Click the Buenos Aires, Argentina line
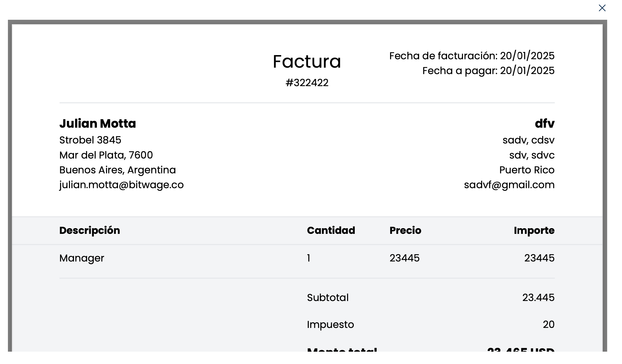The width and height of the screenshot is (622, 364). (x=117, y=170)
